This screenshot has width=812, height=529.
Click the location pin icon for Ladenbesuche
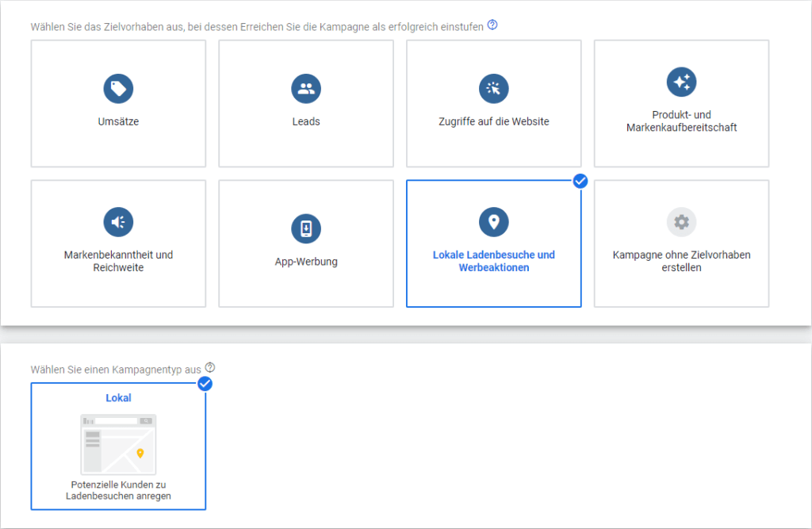[493, 221]
